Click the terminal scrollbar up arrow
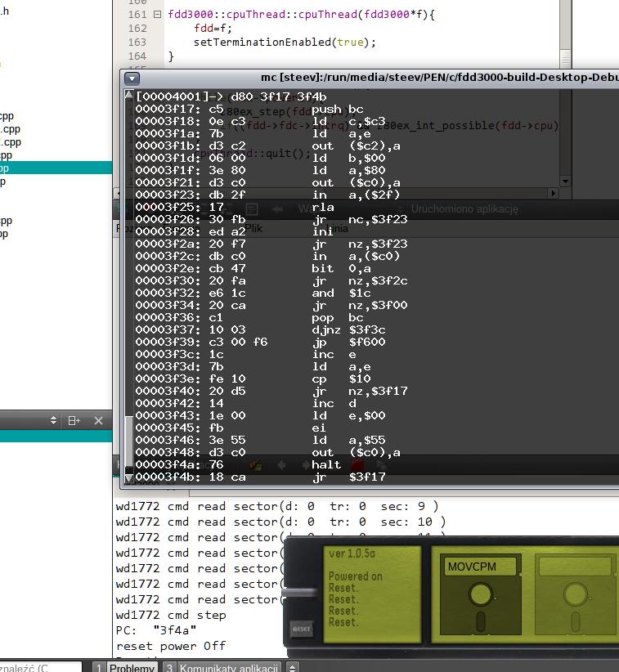The image size is (619, 672). tap(128, 94)
